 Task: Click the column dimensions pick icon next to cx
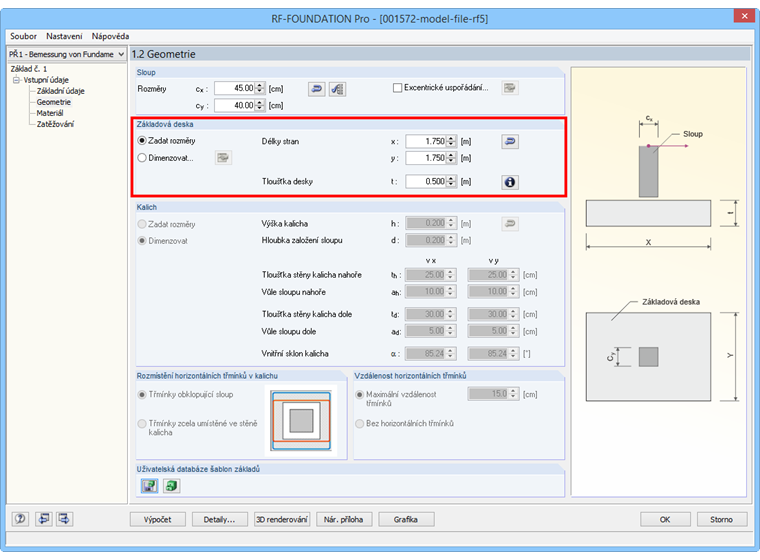pos(317,89)
